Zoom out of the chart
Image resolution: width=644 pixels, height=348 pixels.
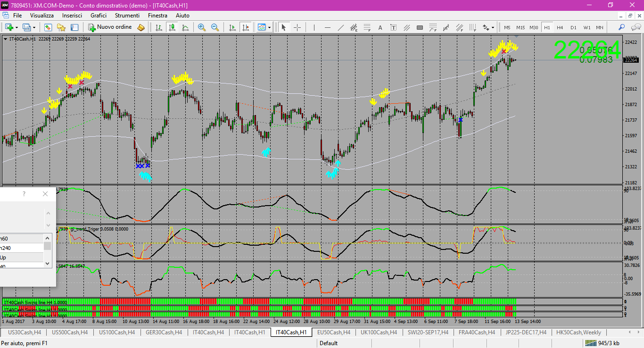tap(215, 27)
